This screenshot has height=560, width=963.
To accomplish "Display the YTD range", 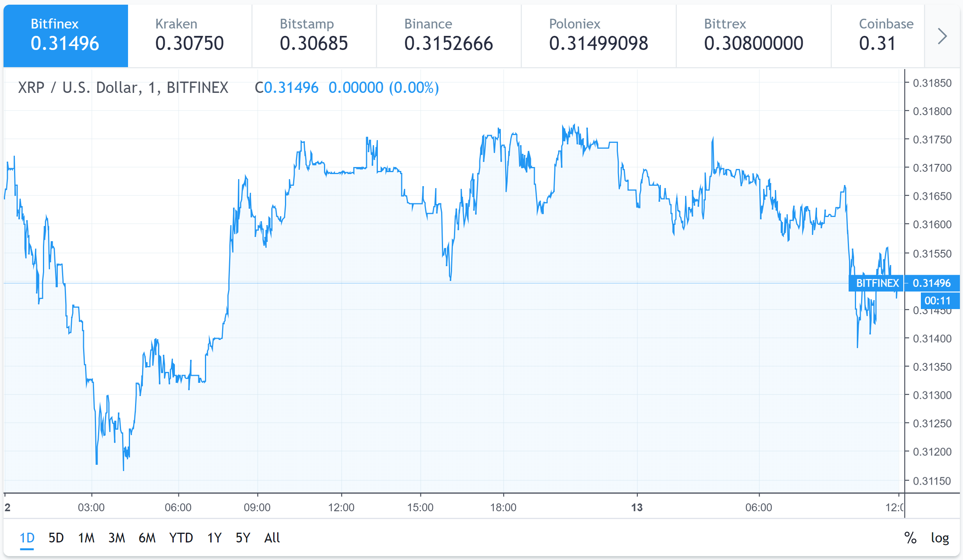I will point(181,538).
